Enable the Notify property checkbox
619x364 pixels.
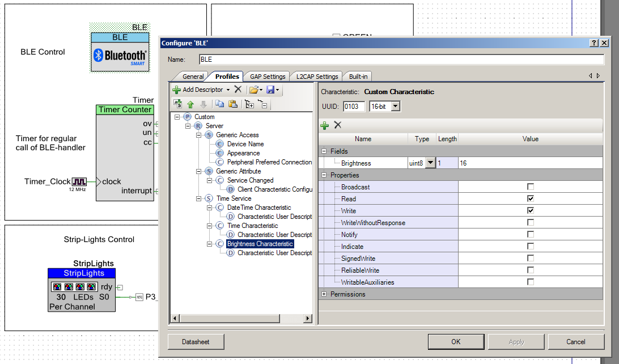click(531, 235)
